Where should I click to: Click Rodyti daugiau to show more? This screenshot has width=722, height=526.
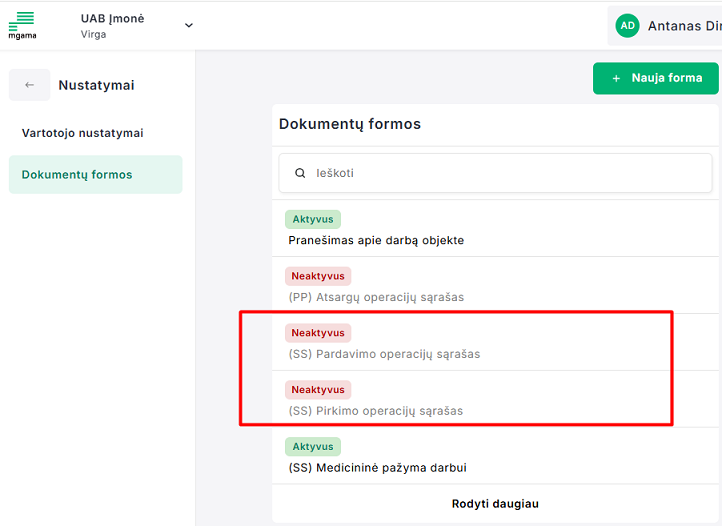pos(494,504)
